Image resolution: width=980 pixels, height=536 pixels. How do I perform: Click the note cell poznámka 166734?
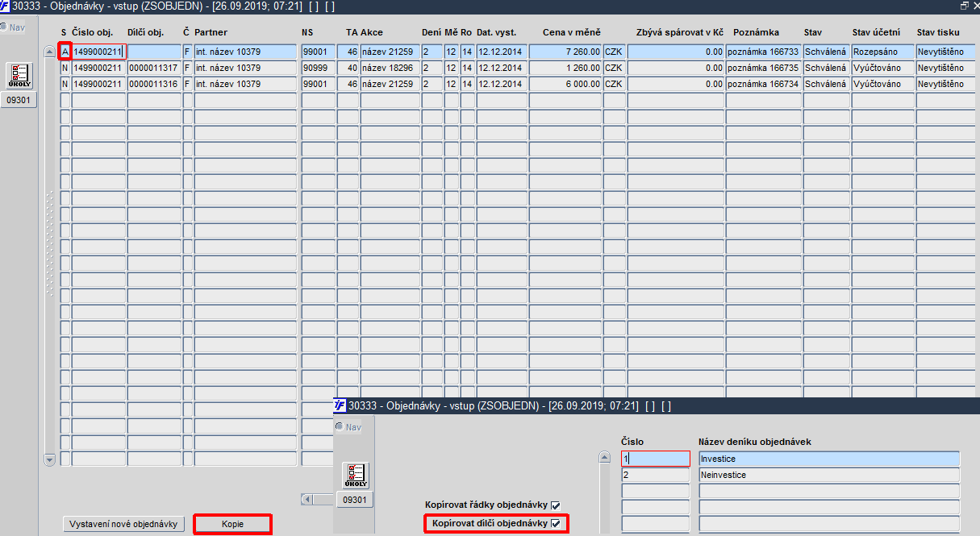point(763,84)
